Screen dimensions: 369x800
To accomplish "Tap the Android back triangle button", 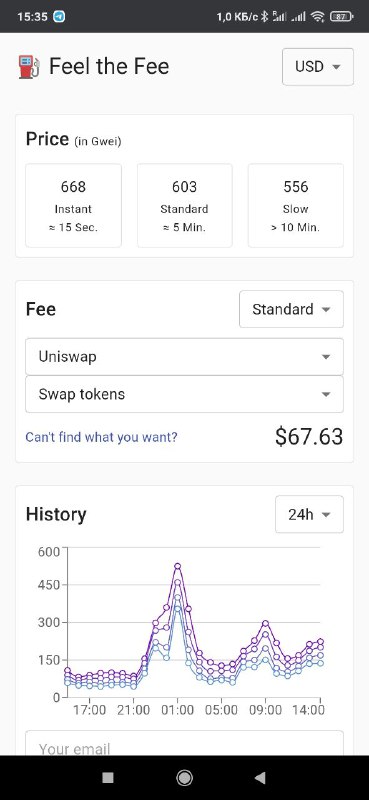I will pos(260,778).
